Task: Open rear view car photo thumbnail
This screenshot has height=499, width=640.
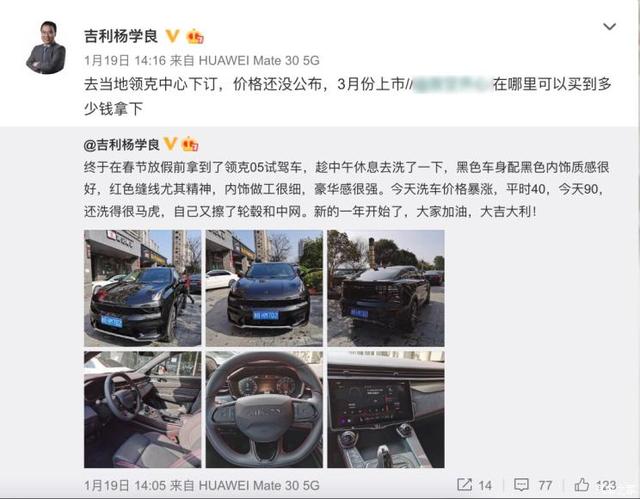Action: coord(386,288)
